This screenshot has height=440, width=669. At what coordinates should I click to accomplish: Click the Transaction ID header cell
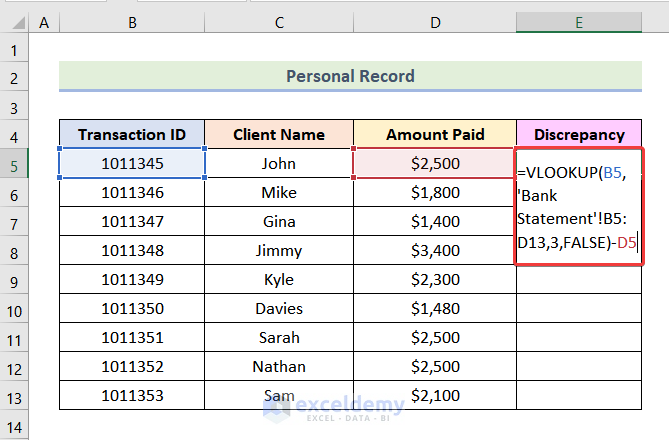click(132, 134)
